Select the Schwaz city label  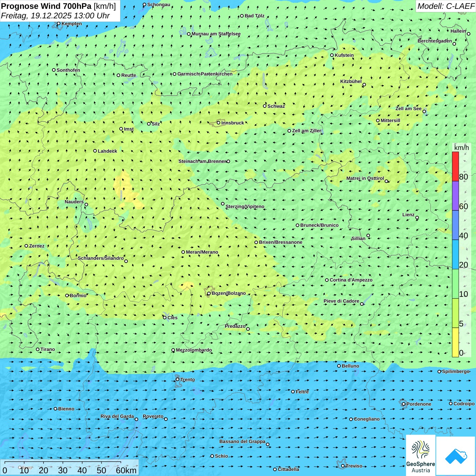point(276,106)
